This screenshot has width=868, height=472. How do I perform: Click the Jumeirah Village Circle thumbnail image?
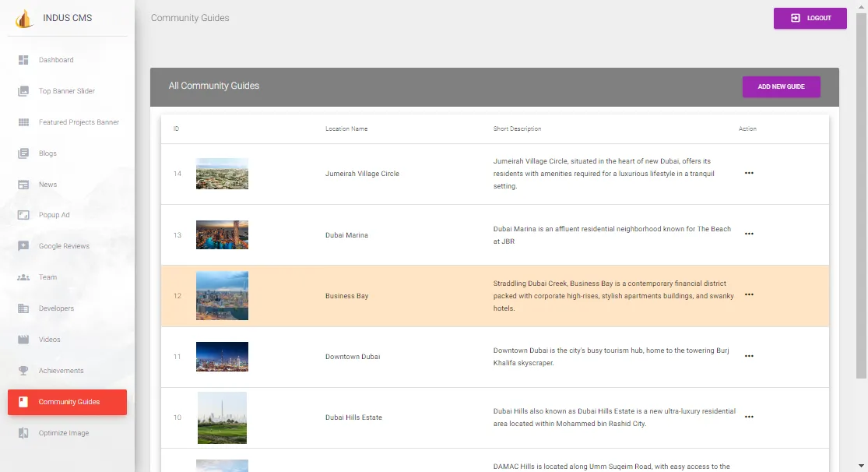coord(222,174)
